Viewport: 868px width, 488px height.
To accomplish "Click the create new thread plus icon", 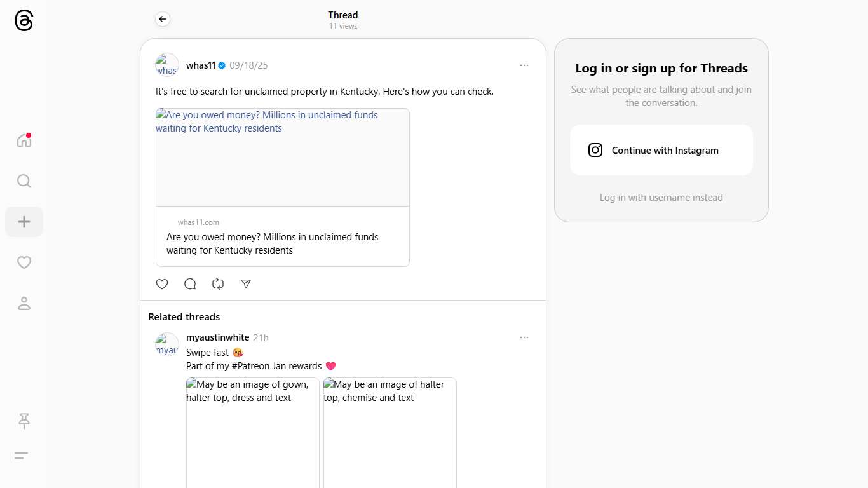I will pyautogui.click(x=24, y=222).
